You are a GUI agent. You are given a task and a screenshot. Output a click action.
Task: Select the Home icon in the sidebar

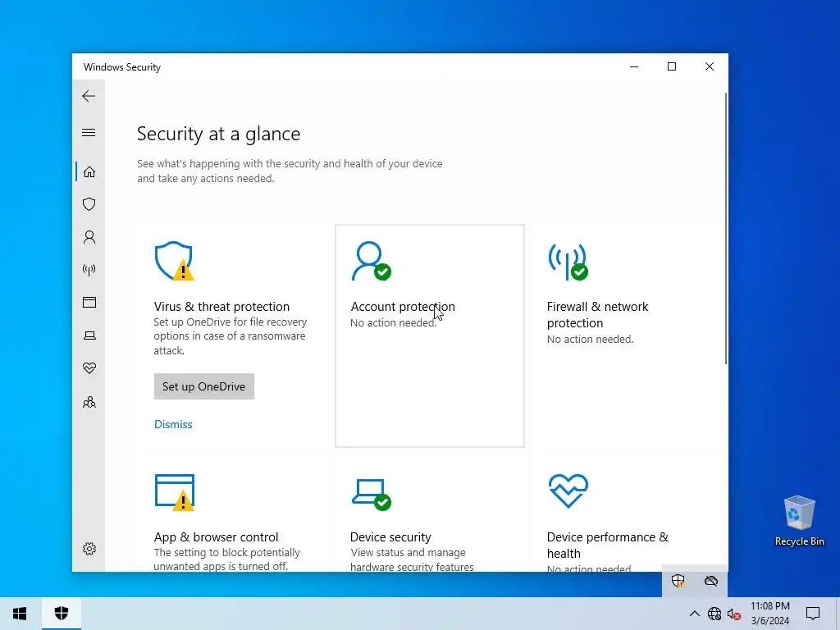[89, 172]
